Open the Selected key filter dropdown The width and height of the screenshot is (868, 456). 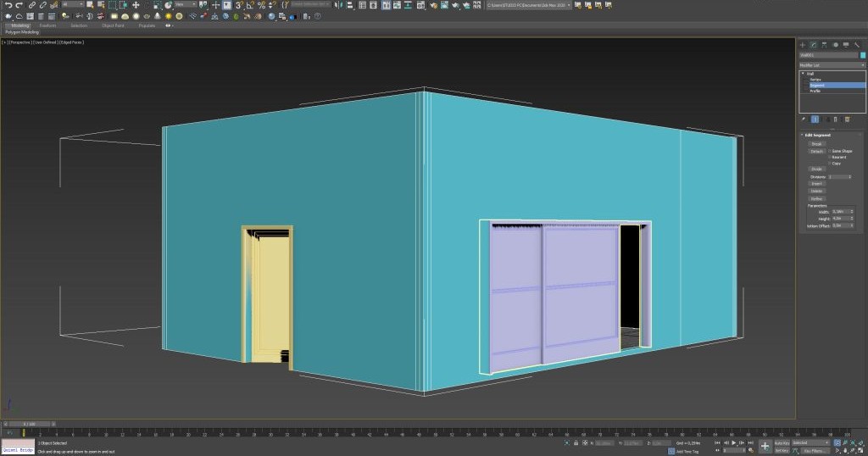coord(810,442)
